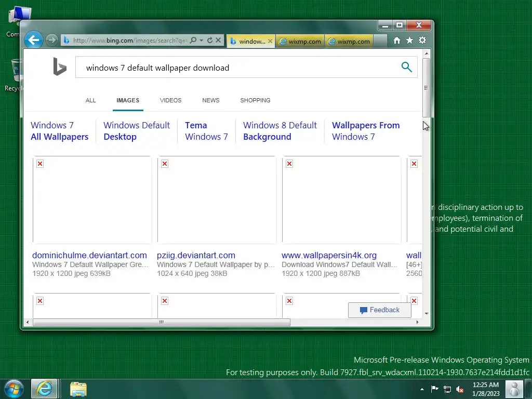Open the VIDEOS tab

[x=170, y=100]
